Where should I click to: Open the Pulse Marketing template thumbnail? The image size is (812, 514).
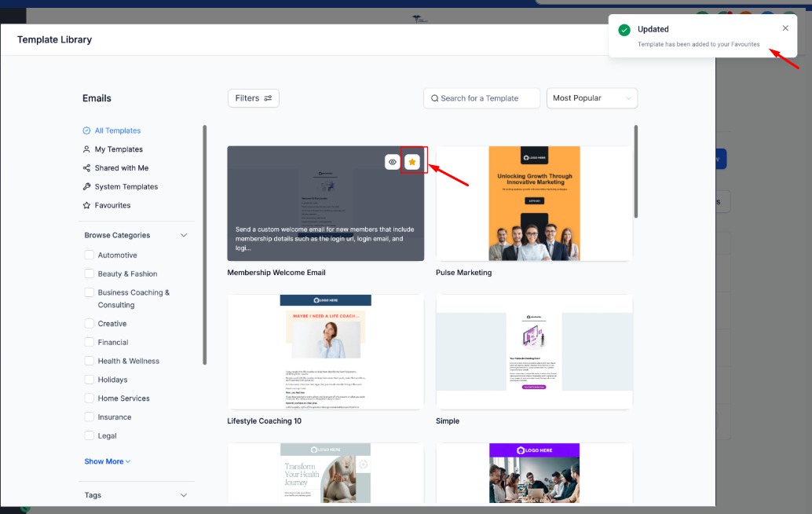(534, 203)
